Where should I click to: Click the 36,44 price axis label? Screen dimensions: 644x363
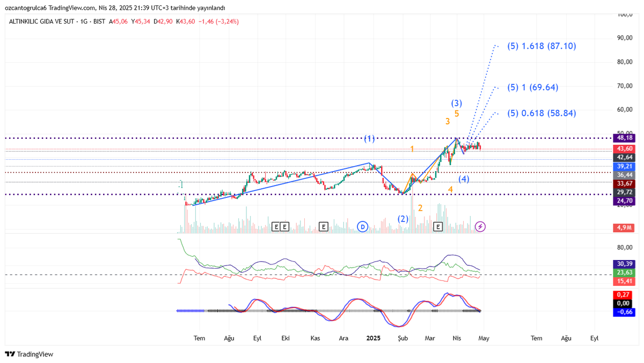tap(624, 175)
